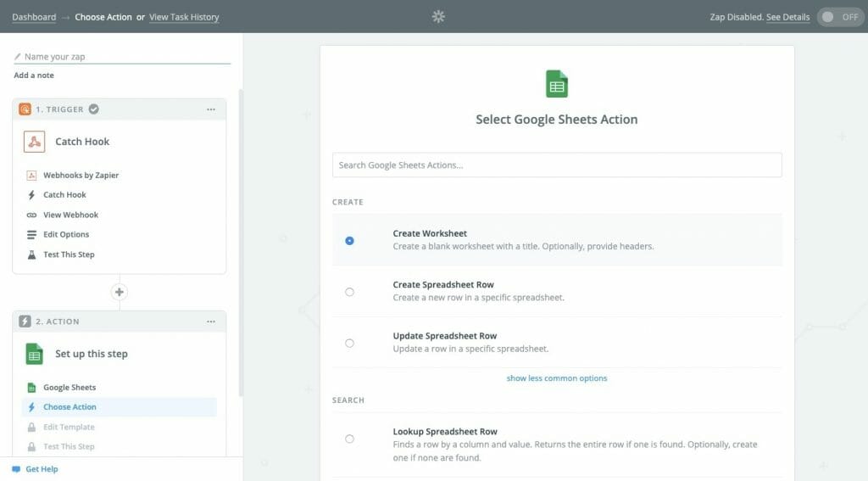
Task: Open View Webhook step item
Action: [71, 215]
